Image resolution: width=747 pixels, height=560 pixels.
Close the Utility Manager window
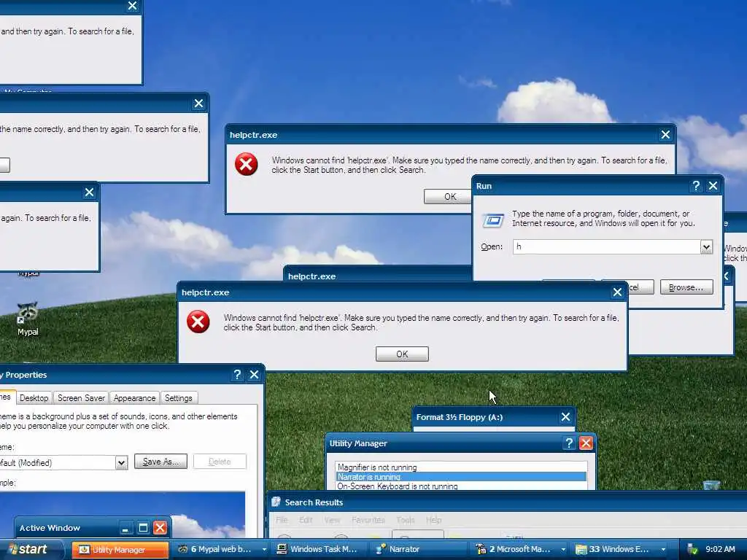[586, 443]
